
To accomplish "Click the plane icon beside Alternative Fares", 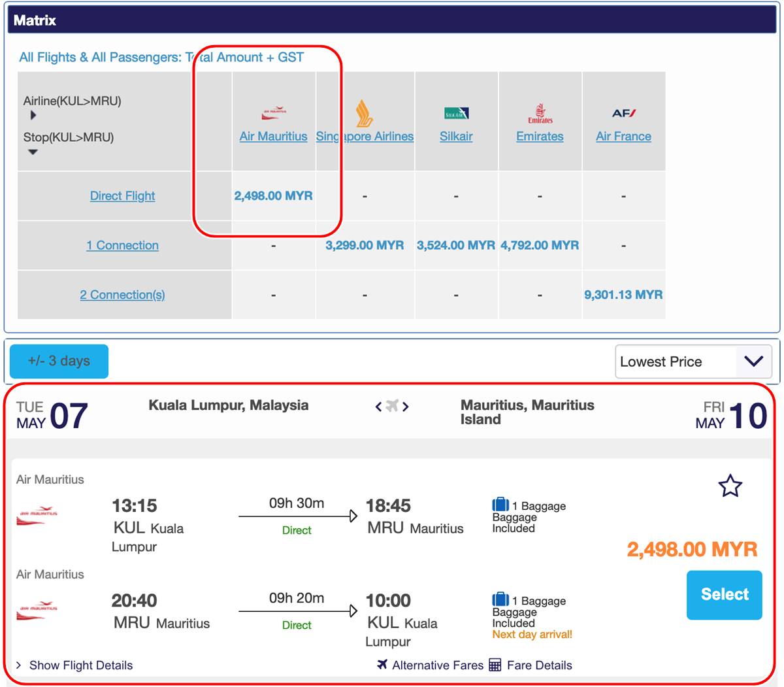I will (x=382, y=665).
